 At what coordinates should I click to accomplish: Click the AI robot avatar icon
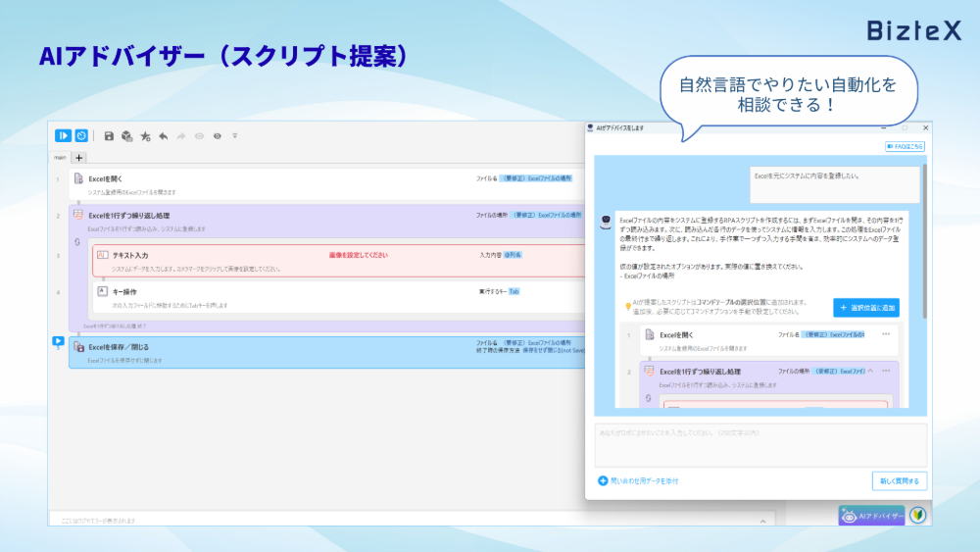(606, 222)
